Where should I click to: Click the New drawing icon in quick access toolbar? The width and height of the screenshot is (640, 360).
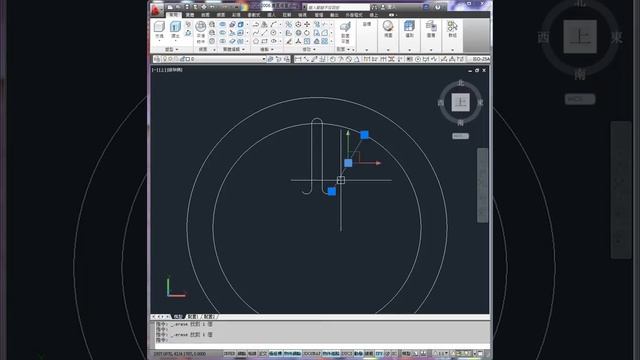pyautogui.click(x=170, y=7)
